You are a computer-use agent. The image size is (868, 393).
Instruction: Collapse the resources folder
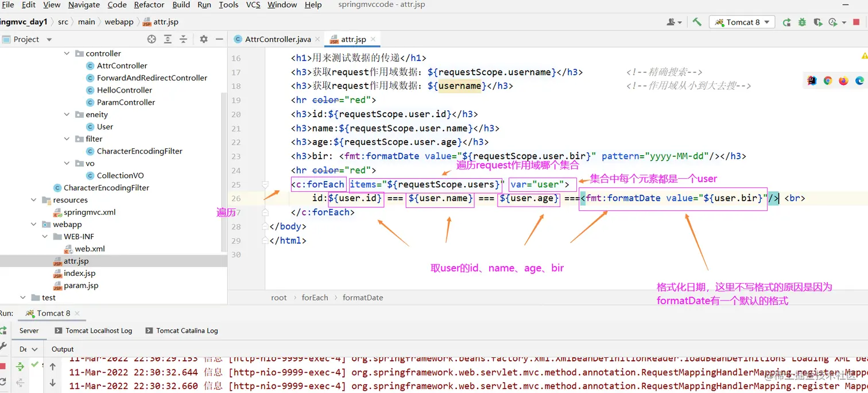pos(34,200)
